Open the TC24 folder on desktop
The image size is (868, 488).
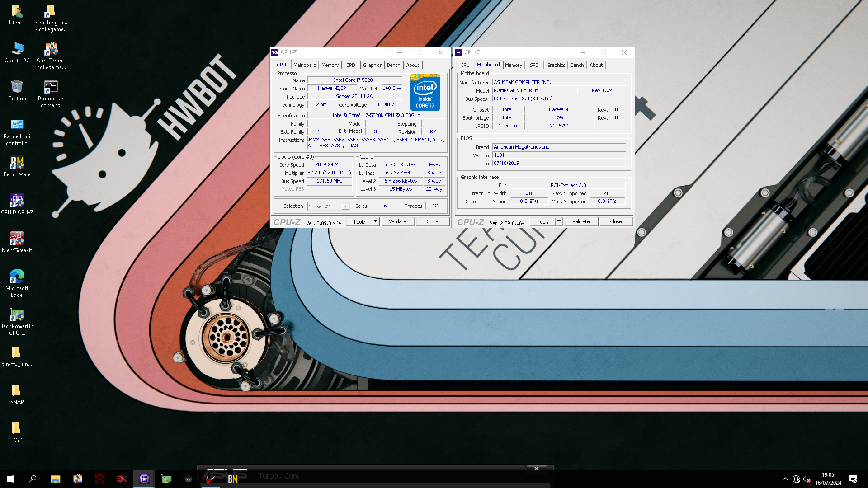[17, 432]
